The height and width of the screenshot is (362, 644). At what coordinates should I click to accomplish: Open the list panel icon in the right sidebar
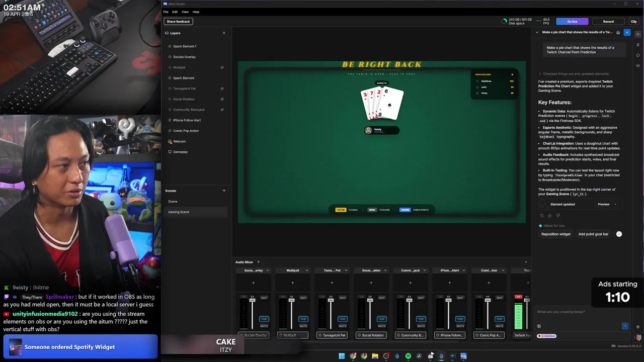tap(638, 45)
